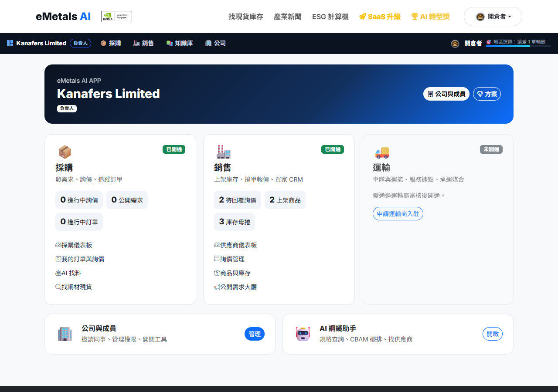Go to 知識庫 in the dark navigation bar
558x392 pixels.
click(x=180, y=43)
